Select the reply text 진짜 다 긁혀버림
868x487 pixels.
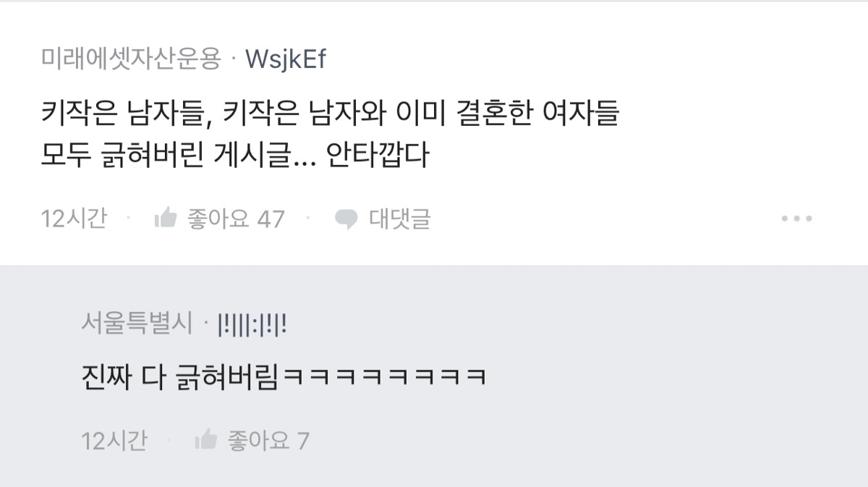pos(179,378)
